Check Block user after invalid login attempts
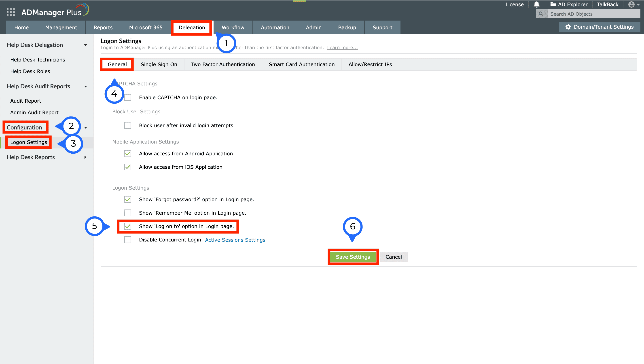644x364 pixels. 128,125
